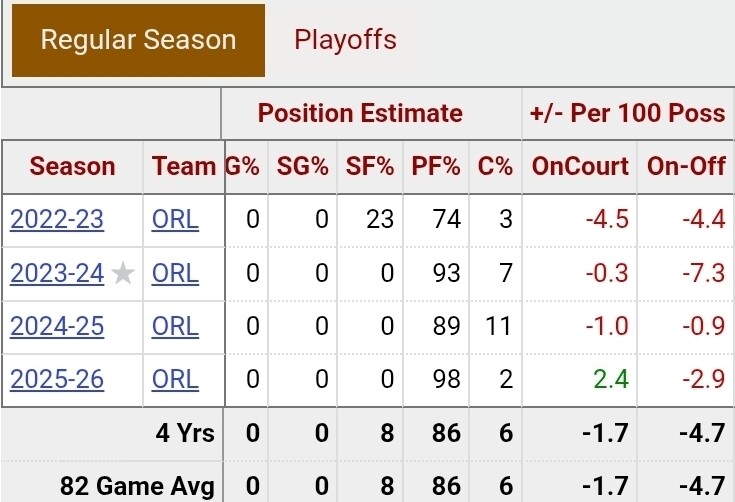
Task: Click the ORL team link for 2024-25
Action: 175,326
